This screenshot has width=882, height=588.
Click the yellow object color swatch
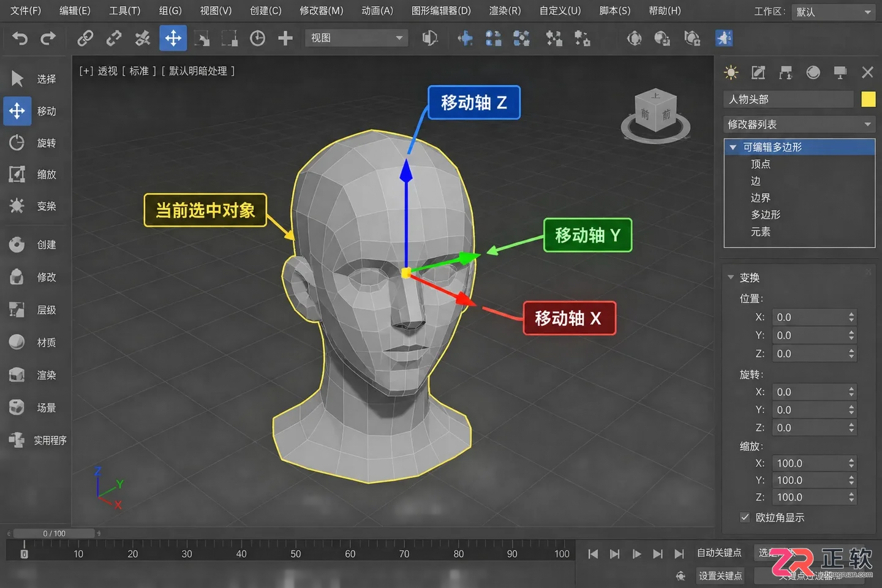pos(868,99)
